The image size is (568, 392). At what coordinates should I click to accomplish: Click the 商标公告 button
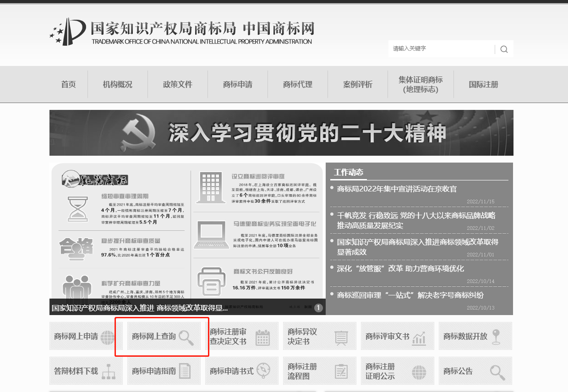click(x=475, y=371)
